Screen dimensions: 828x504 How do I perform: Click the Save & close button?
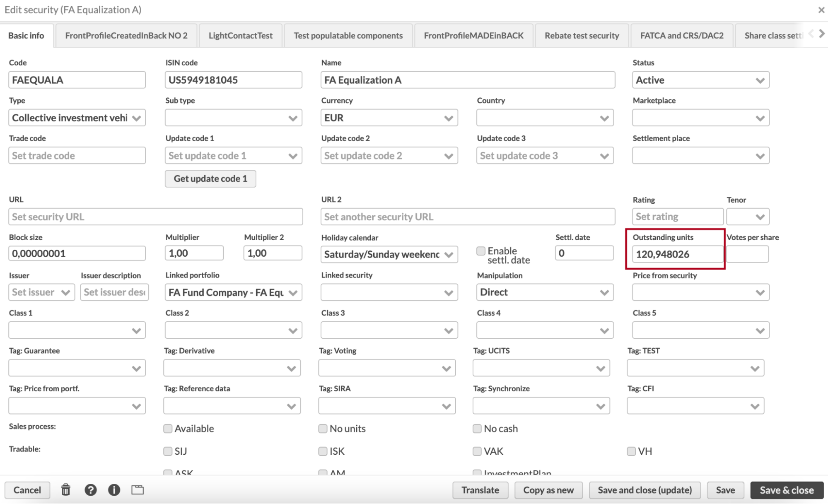(x=787, y=490)
